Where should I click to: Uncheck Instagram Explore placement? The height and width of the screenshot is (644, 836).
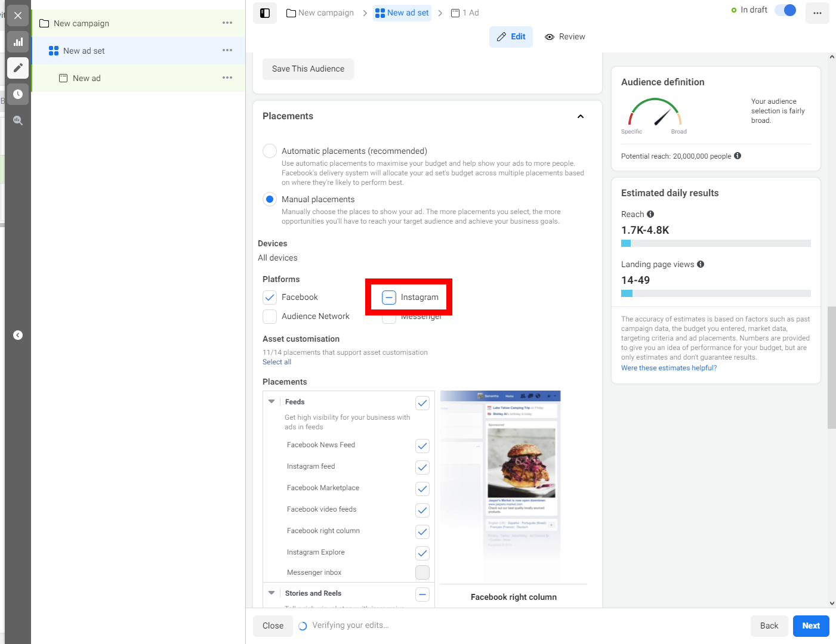tap(422, 553)
